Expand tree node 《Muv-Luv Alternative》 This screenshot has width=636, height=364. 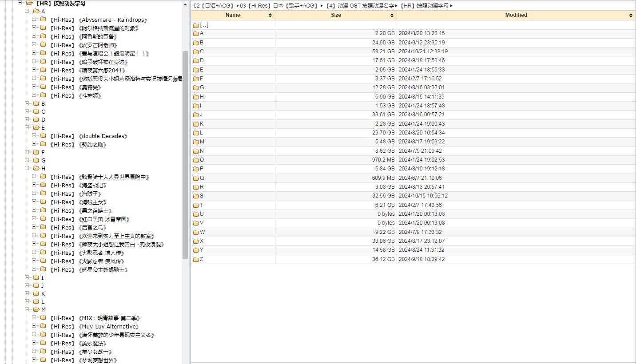[x=34, y=326]
